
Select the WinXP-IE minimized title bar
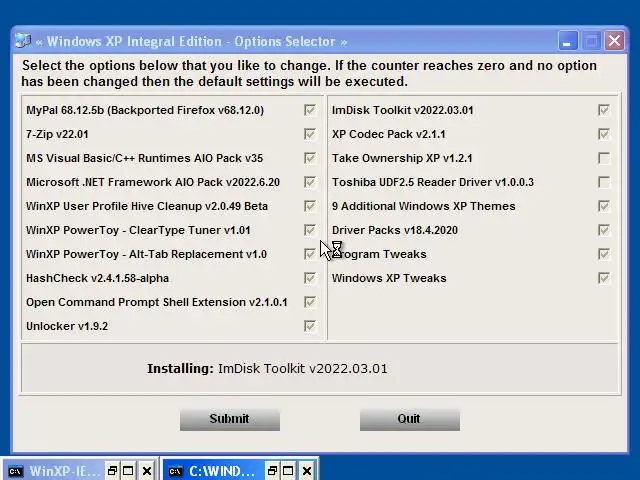(x=65, y=471)
